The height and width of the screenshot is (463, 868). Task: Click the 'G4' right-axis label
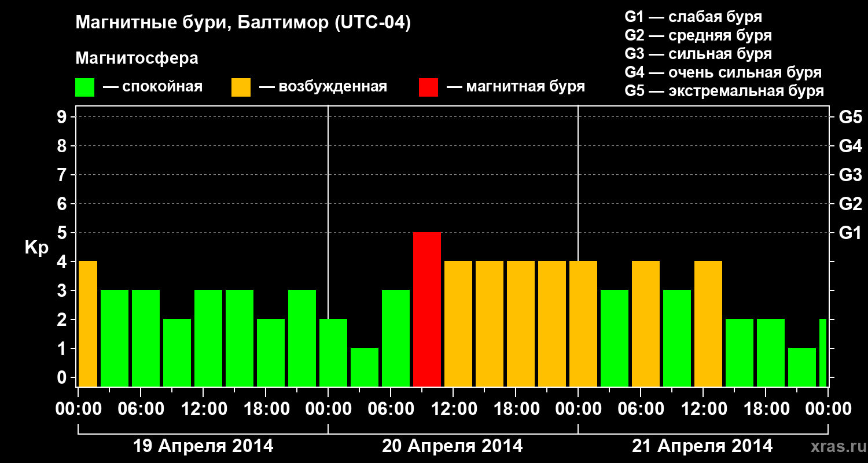850,146
